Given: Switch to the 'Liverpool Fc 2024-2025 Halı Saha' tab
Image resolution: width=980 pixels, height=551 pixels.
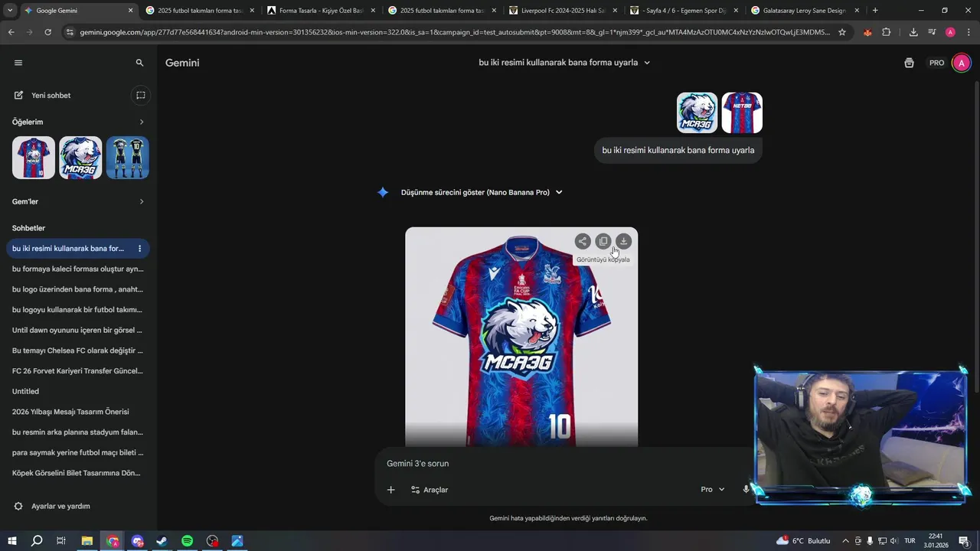Looking at the screenshot, I should [x=562, y=11].
